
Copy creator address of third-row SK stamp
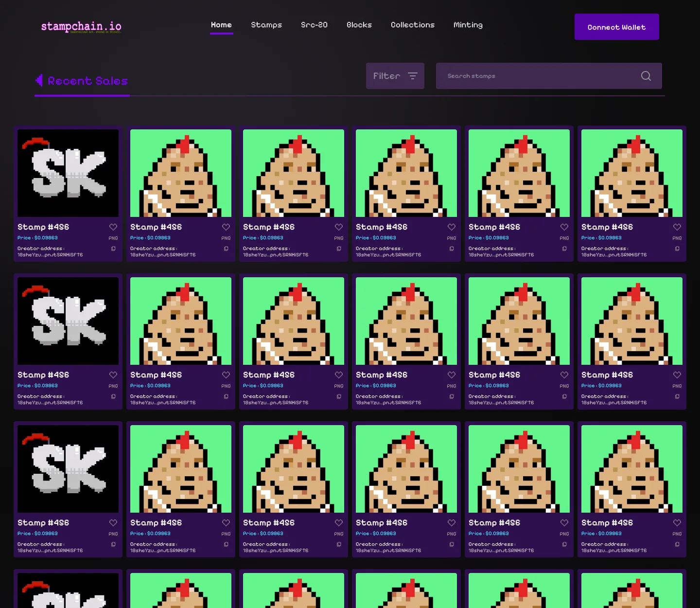tap(113, 544)
